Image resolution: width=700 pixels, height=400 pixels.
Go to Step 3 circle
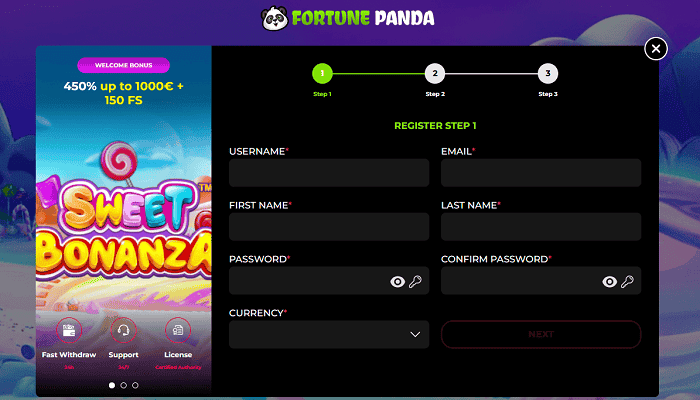[x=547, y=73]
